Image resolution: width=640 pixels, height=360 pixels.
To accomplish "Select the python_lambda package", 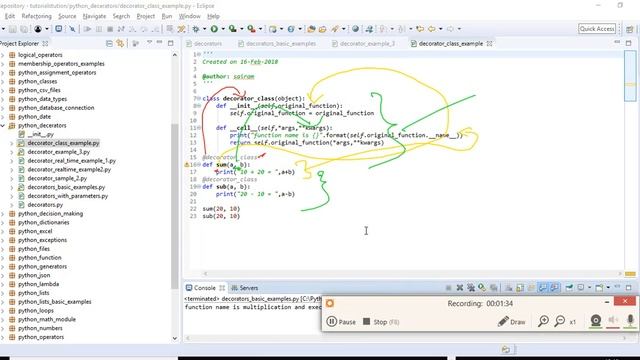I will (38, 284).
